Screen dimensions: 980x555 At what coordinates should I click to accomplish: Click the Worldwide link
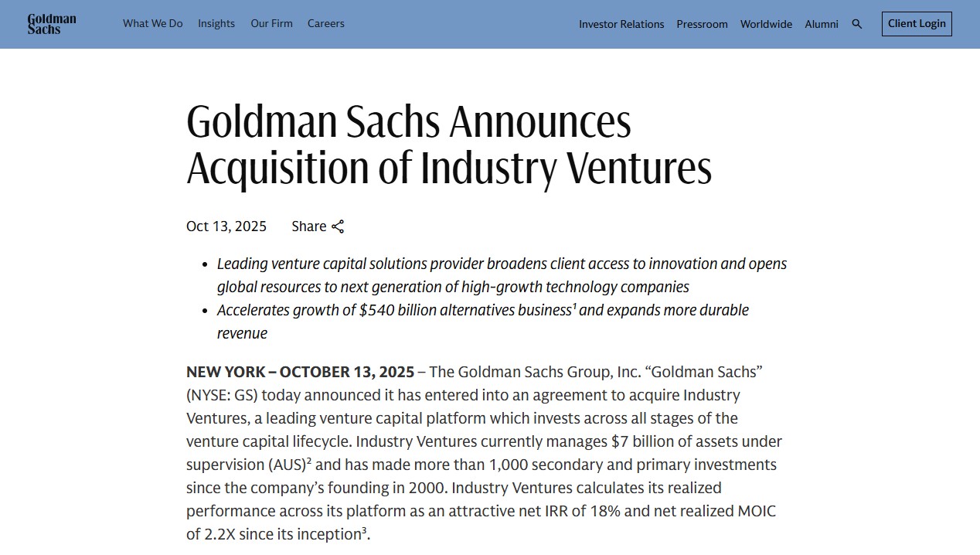tap(766, 24)
